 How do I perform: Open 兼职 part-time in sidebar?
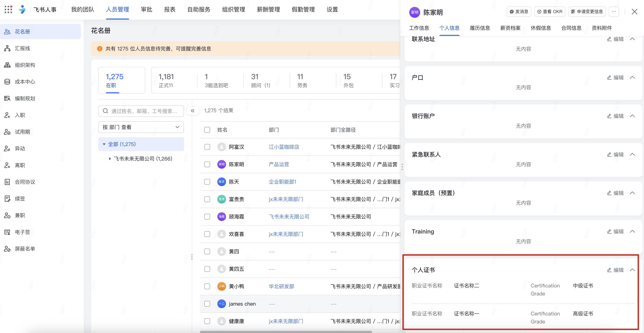40,215
